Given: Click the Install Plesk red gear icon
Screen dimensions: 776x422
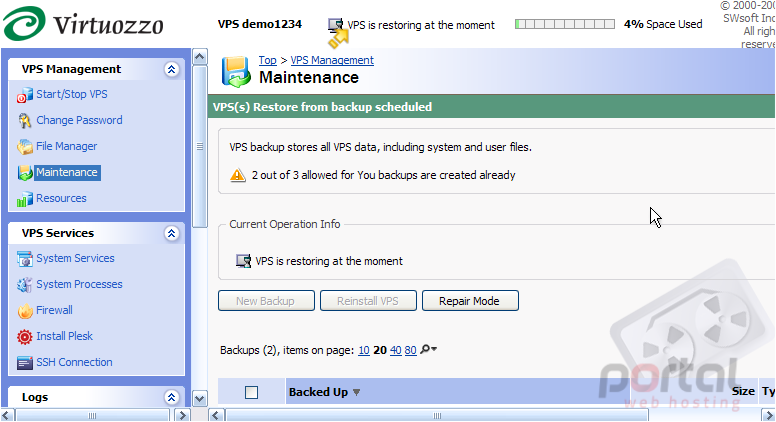Looking at the screenshot, I should tap(25, 337).
